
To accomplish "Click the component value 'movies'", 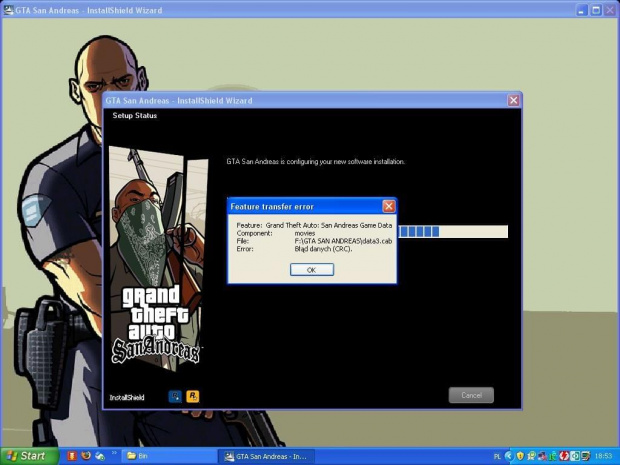I will tap(304, 233).
